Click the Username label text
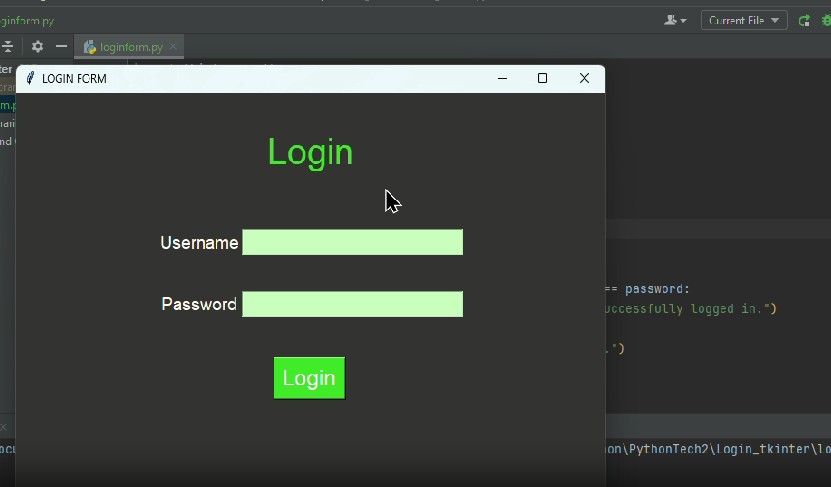The image size is (831, 487). pyautogui.click(x=199, y=243)
